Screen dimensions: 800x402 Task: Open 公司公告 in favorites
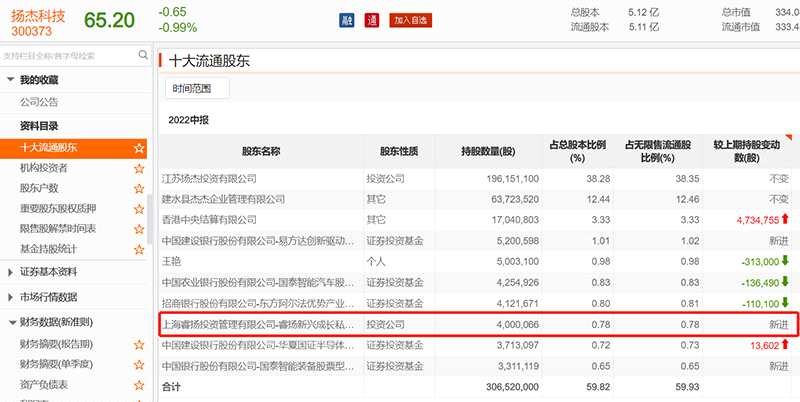coord(39,102)
